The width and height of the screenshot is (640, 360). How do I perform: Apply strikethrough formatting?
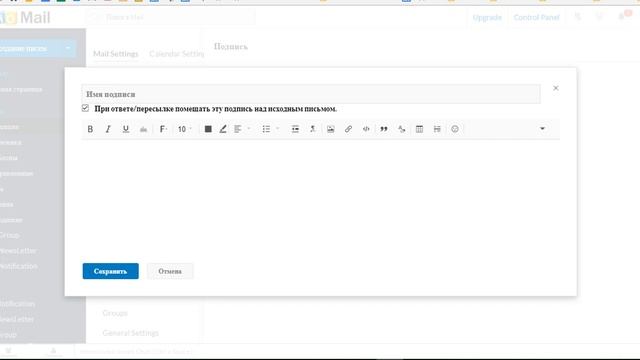coord(143,129)
